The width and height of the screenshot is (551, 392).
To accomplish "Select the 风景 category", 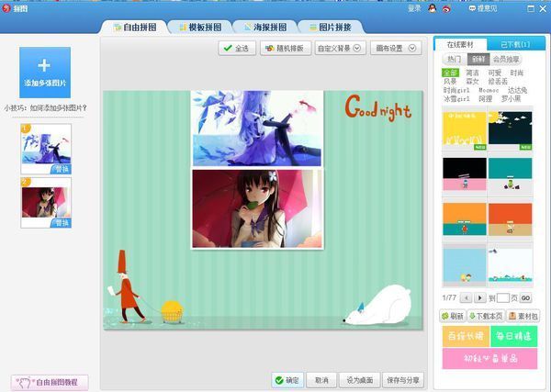I will click(x=450, y=81).
